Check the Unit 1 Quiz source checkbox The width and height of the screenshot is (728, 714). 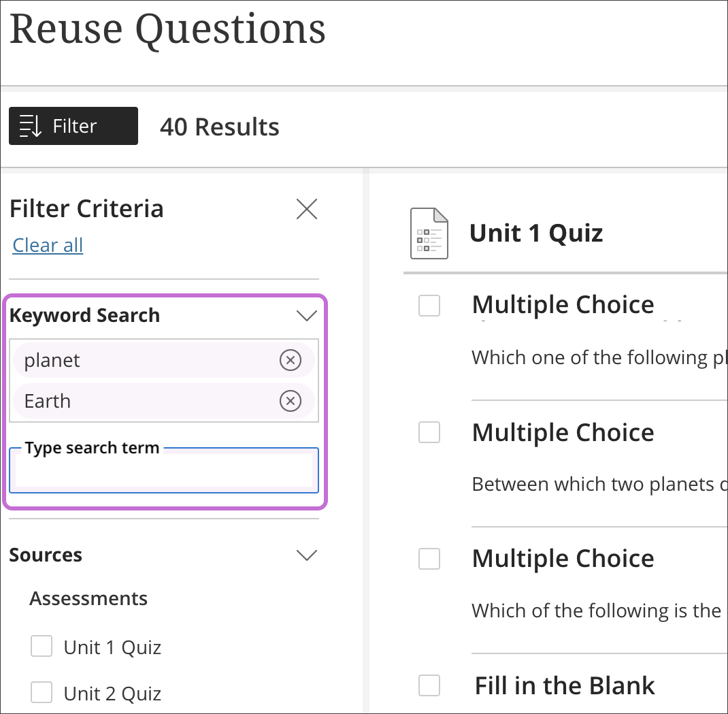pos(41,646)
